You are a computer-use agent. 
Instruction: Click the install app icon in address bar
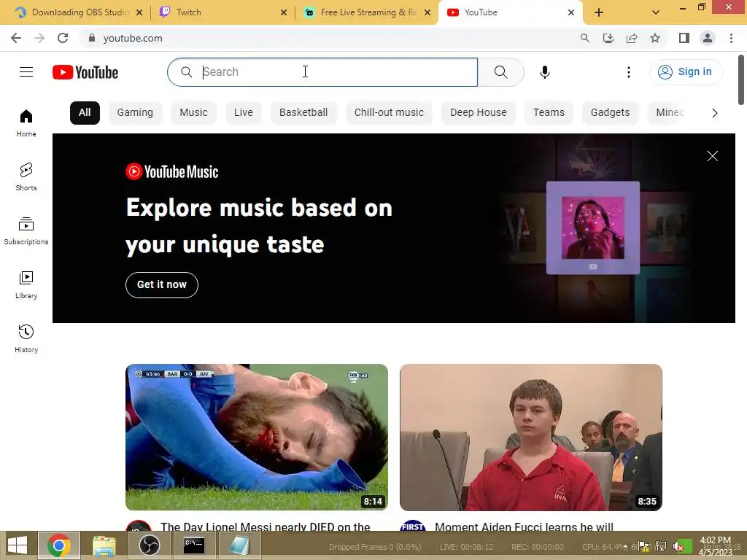608,38
